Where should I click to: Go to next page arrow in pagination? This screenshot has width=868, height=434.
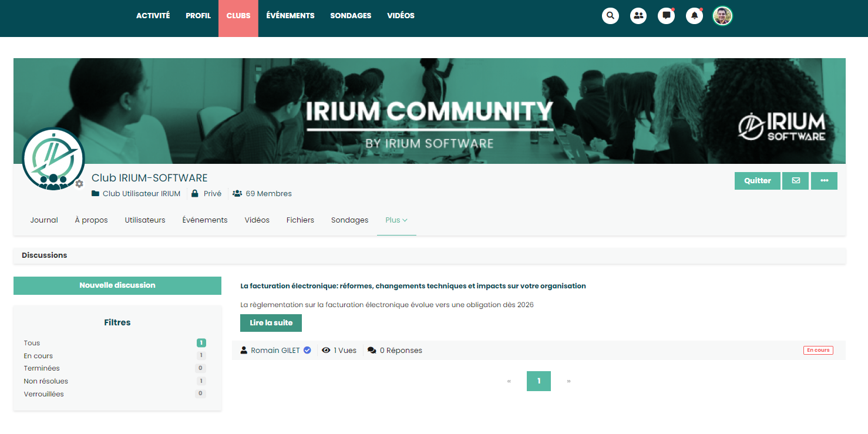coord(568,381)
